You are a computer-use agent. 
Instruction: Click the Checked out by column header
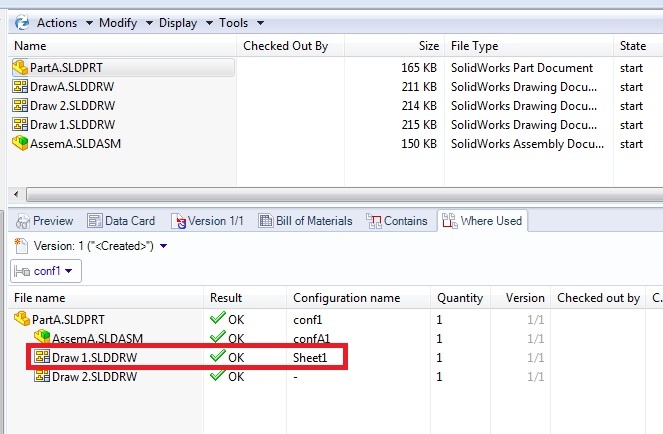pos(598,298)
